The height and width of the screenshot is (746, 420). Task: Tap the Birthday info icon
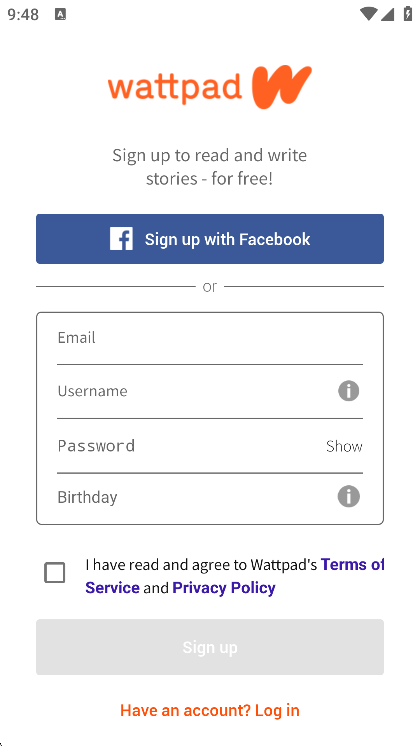pyautogui.click(x=348, y=497)
